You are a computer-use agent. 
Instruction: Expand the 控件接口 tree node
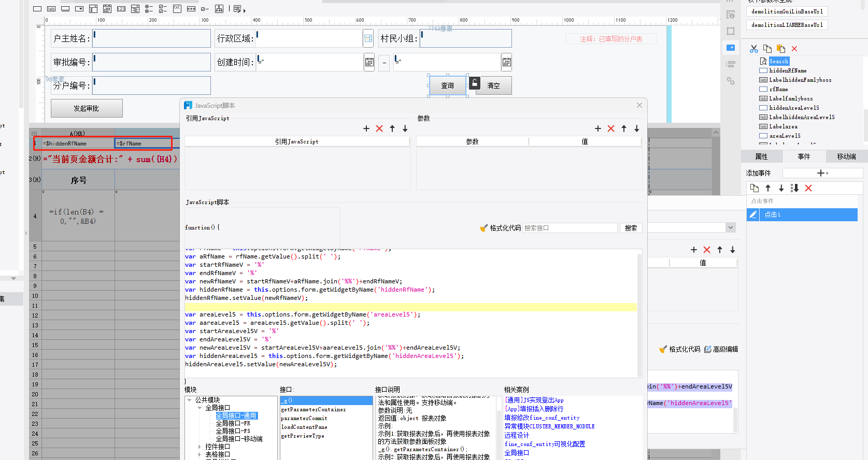coord(200,447)
